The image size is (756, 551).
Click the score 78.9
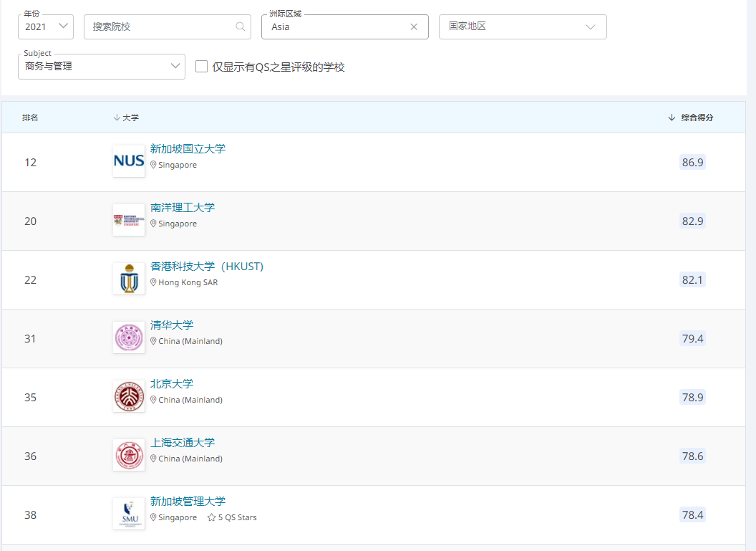point(692,397)
